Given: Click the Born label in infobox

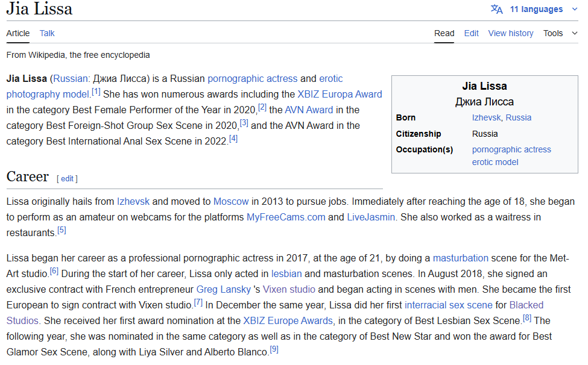Looking at the screenshot, I should (x=406, y=117).
